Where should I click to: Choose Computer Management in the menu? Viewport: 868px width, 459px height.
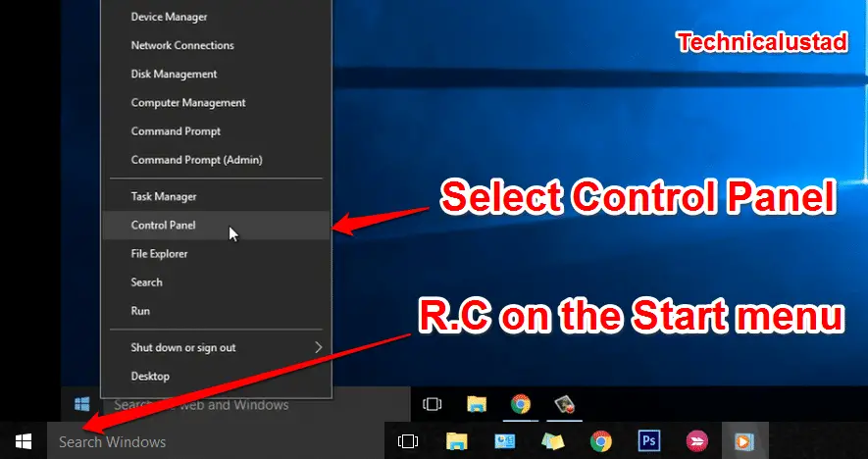188,103
